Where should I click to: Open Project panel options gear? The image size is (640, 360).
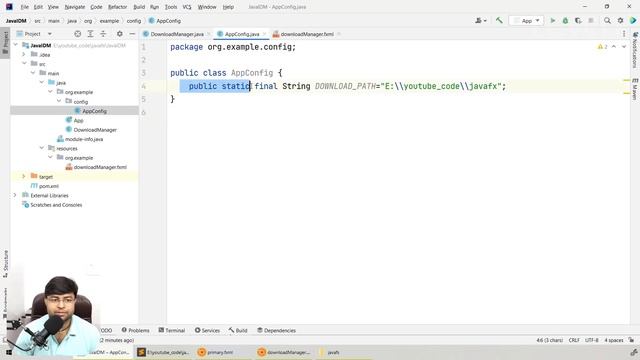120,34
